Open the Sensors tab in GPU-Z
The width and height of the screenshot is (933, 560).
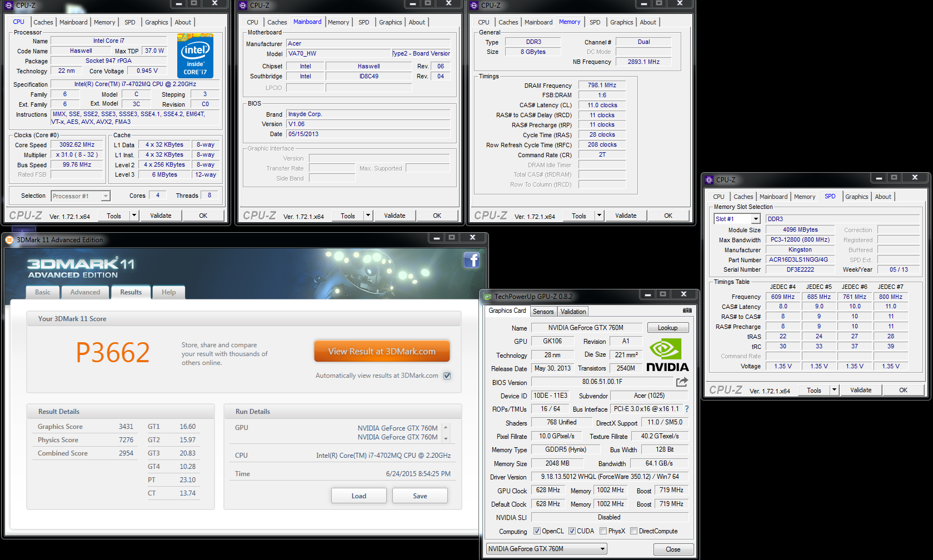pos(543,312)
